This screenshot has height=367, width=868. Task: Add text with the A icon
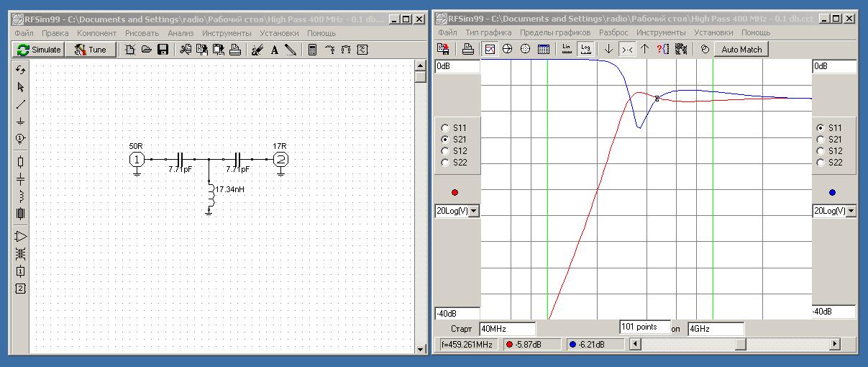click(x=274, y=50)
